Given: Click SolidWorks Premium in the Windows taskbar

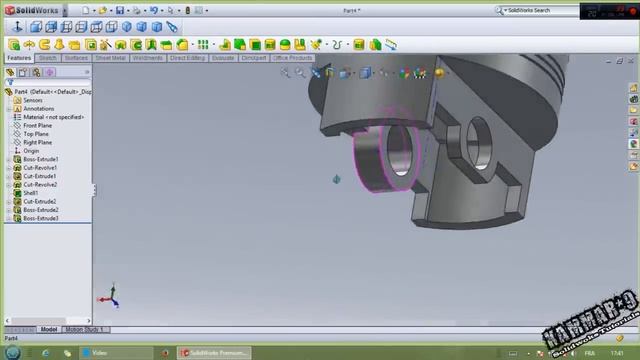Looking at the screenshot, I should 214,353.
